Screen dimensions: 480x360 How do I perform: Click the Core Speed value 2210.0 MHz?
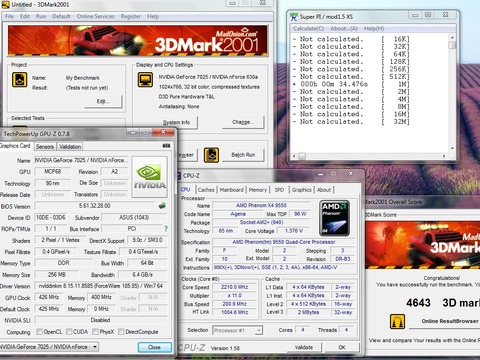[234, 287]
